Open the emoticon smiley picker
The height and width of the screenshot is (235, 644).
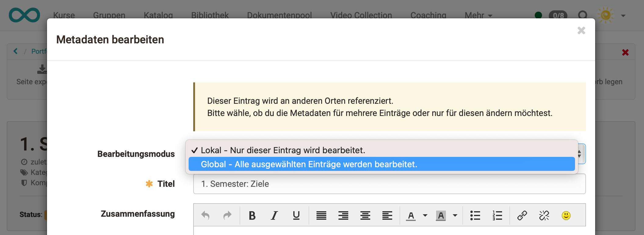click(566, 215)
